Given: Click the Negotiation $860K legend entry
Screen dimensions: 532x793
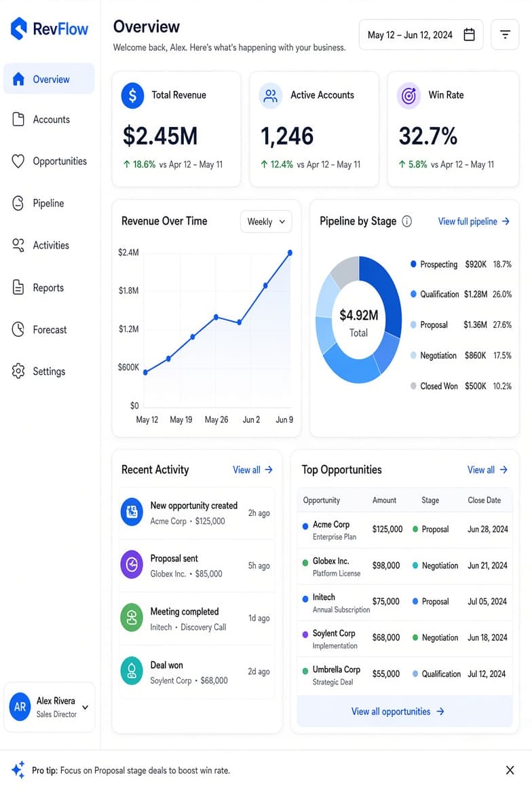Looking at the screenshot, I should pos(461,356).
